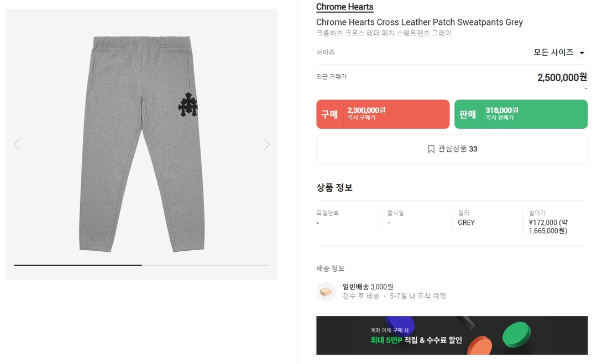The height and width of the screenshot is (364, 597).
Task: Click orange coin graphic in promo banner
Action: pos(479,345)
